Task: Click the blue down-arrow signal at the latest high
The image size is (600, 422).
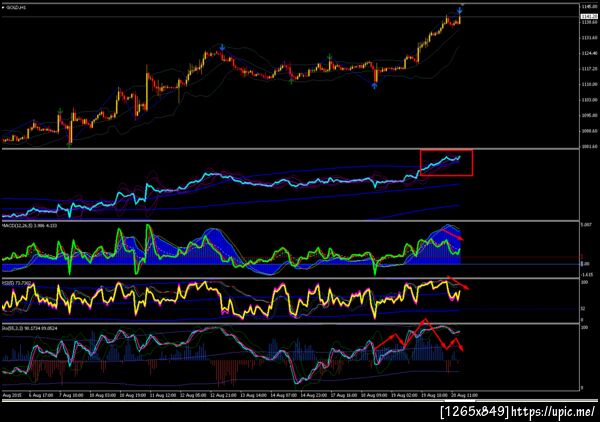Action: (460, 10)
